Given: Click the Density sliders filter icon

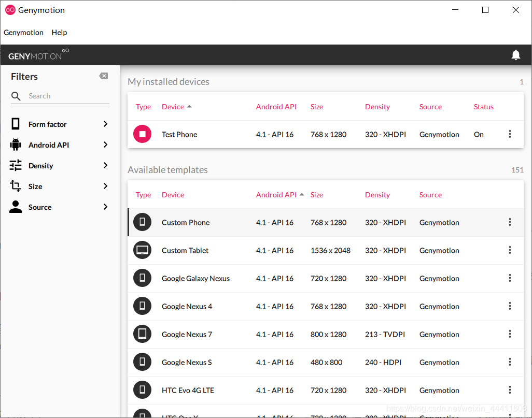Looking at the screenshot, I should coord(16,165).
